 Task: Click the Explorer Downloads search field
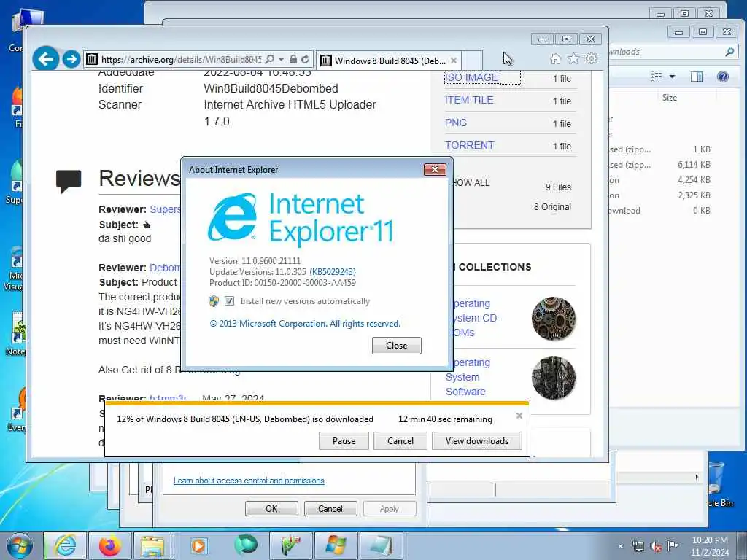(x=667, y=52)
